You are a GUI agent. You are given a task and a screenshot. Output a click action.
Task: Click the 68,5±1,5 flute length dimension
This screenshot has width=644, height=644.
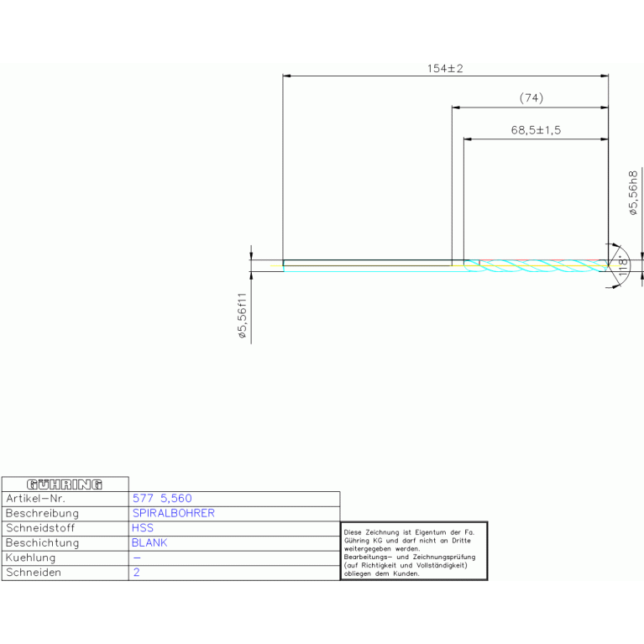535,130
